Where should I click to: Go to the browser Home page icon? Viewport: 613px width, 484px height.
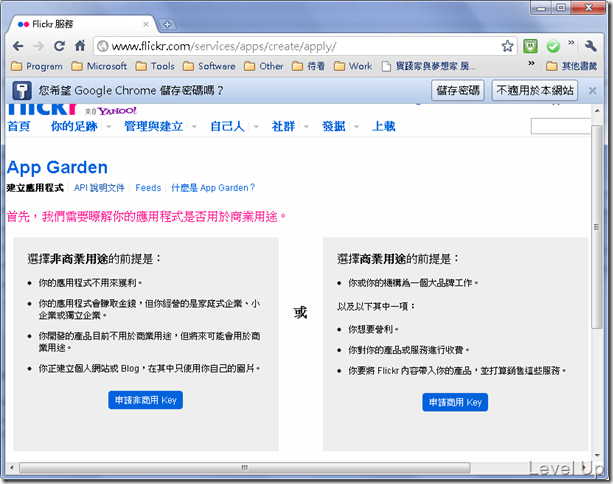coord(80,46)
